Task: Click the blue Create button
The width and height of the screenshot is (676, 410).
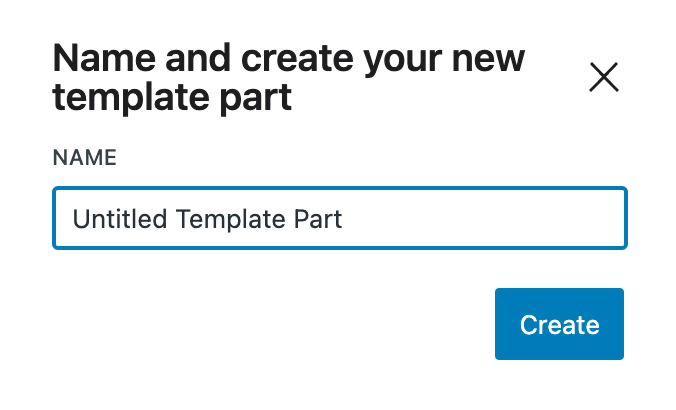Action: [559, 324]
